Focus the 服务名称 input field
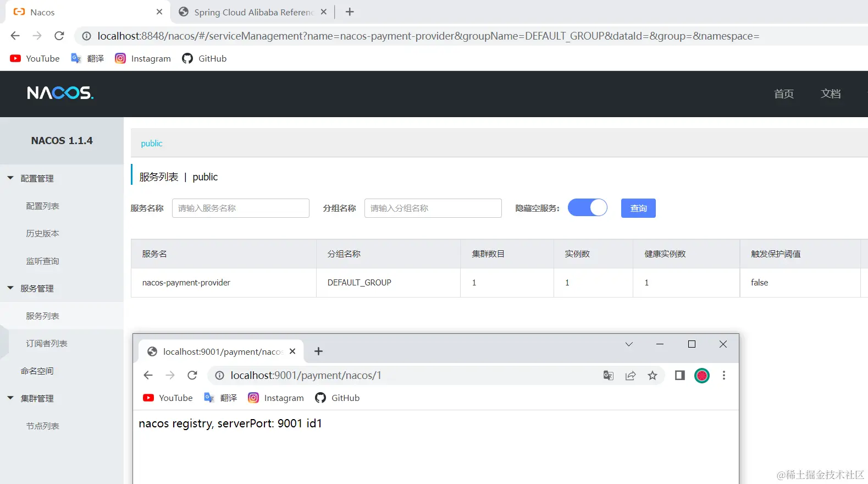 coord(241,208)
